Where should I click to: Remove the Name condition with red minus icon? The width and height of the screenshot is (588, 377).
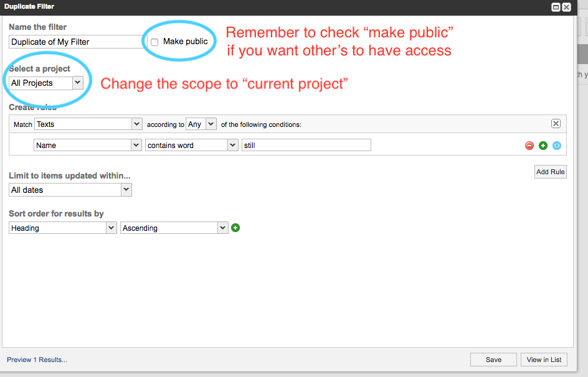point(529,146)
